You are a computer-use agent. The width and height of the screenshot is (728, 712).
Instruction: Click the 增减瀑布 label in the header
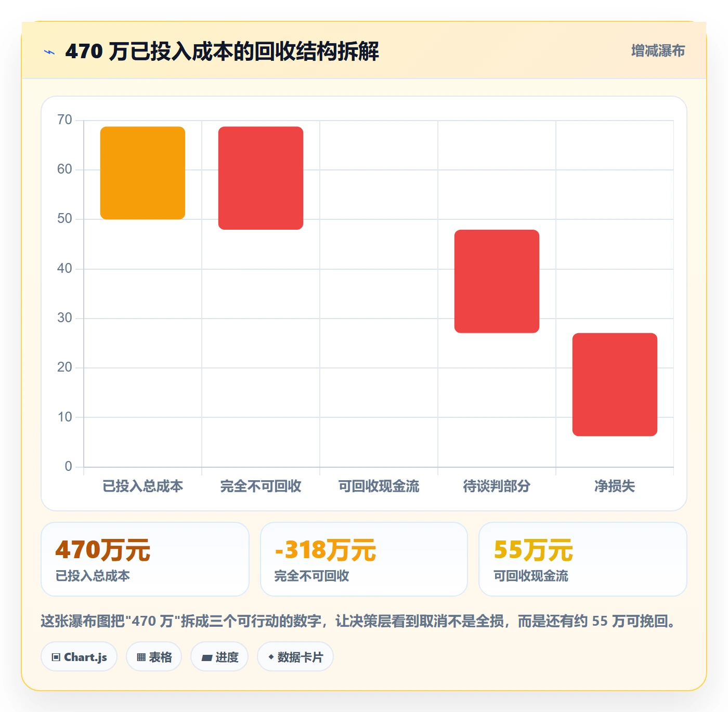(x=658, y=50)
